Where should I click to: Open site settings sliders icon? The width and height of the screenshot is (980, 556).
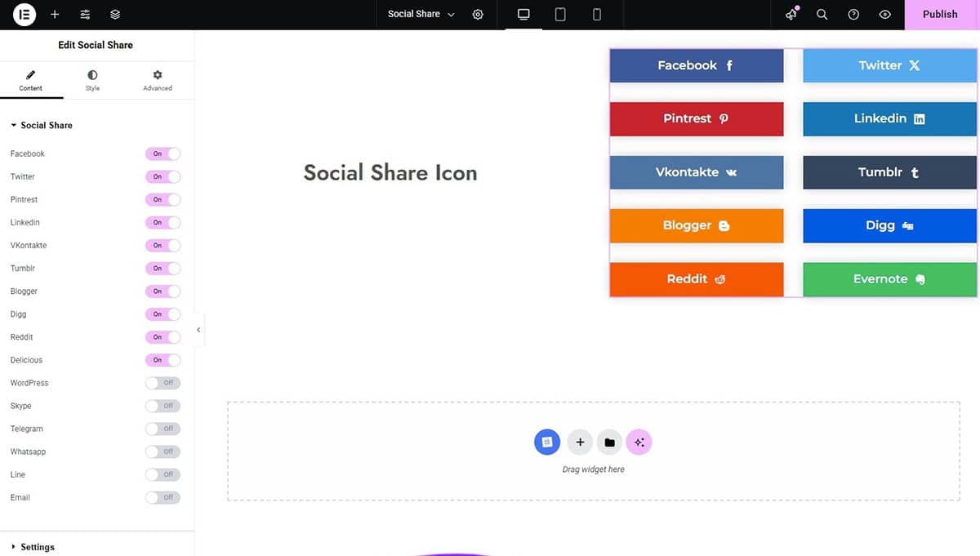coord(85,15)
